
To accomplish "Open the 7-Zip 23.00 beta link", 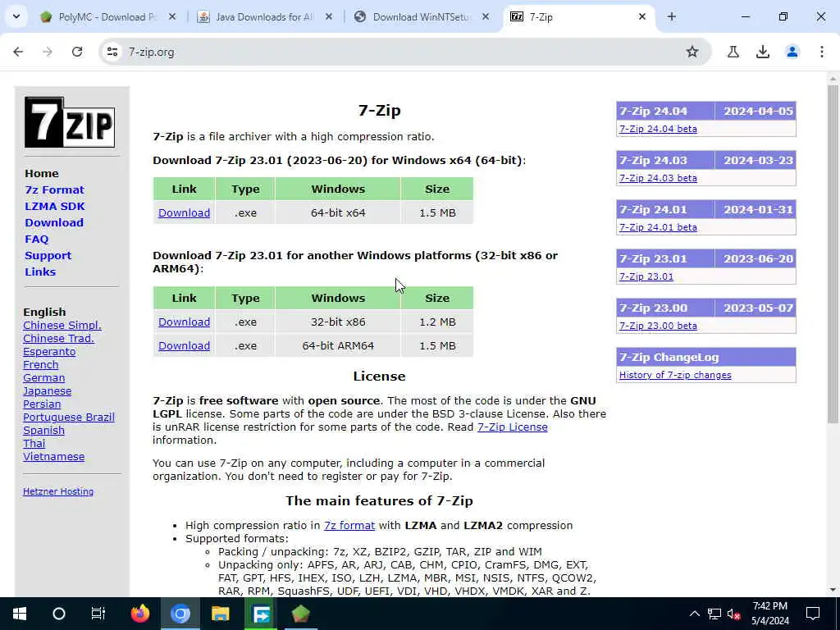I will click(658, 326).
